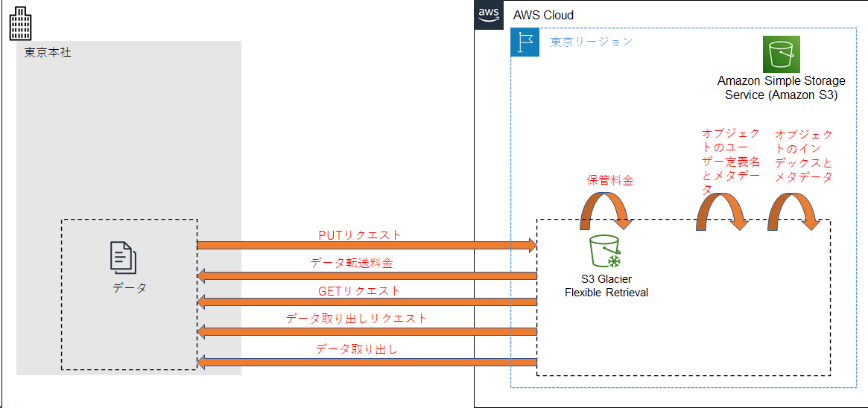868x408 pixels.
Task: Select the データ label under document icon
Action: click(130, 287)
